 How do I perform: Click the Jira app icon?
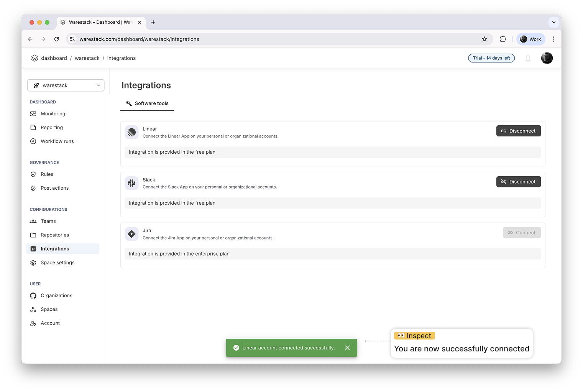tap(131, 234)
